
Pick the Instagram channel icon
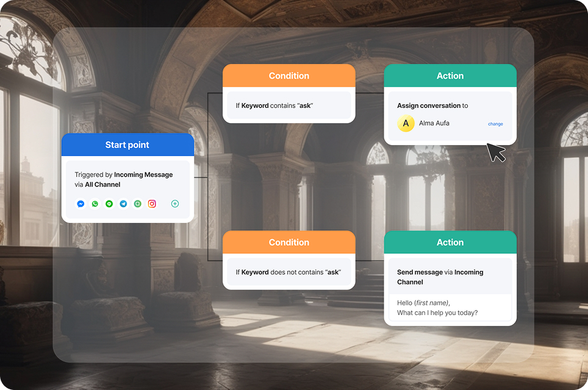click(152, 204)
